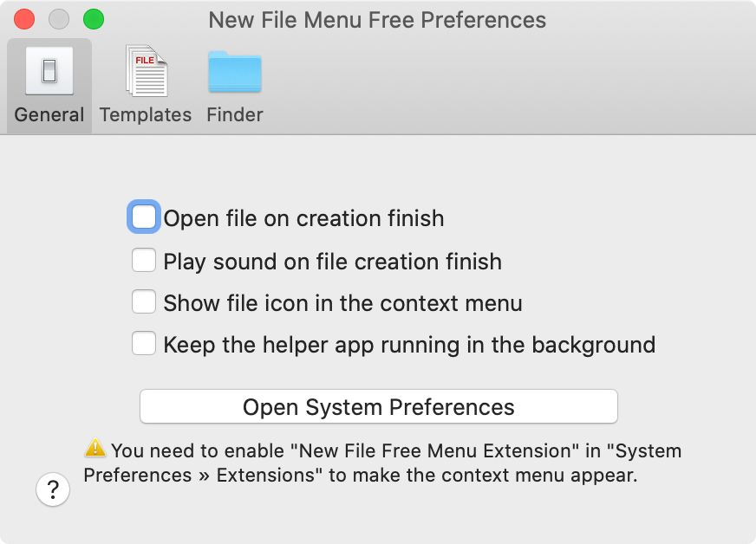
Task: Enable open file on creation finish
Action: pos(144,217)
